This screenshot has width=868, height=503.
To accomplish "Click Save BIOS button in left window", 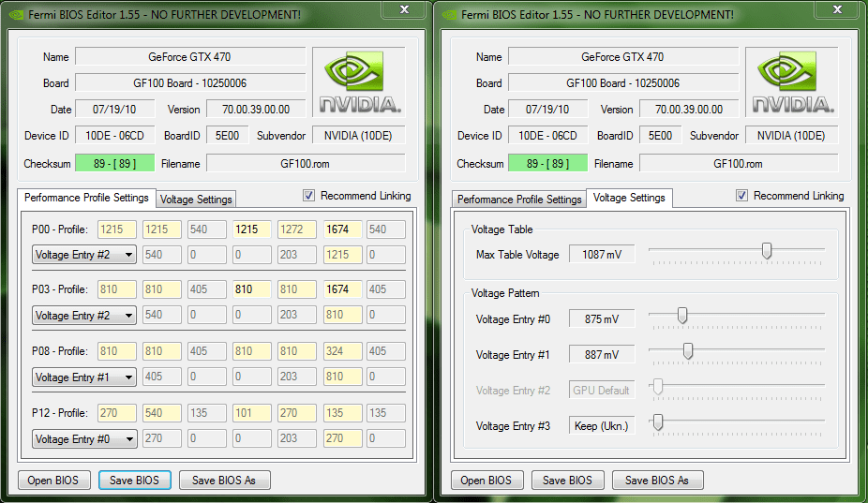I will pos(135,481).
